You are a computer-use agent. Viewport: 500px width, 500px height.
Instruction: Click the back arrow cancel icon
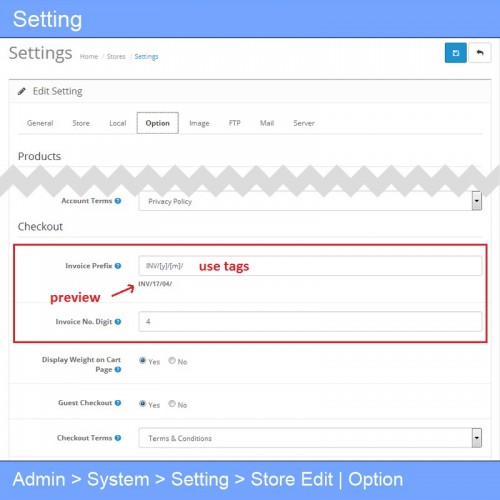click(x=480, y=53)
